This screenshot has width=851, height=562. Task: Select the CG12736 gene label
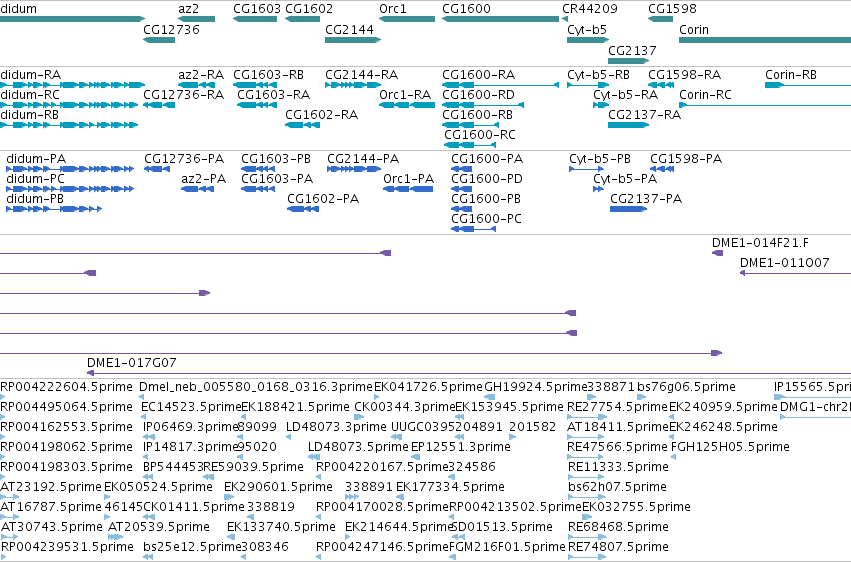171,30
